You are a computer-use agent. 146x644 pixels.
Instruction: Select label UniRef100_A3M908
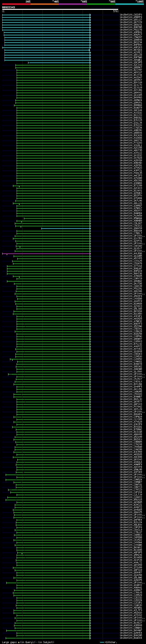point(131,625)
